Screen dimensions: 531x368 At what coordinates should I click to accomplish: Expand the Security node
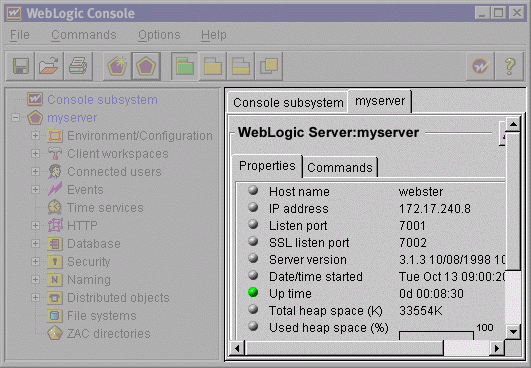(35, 261)
